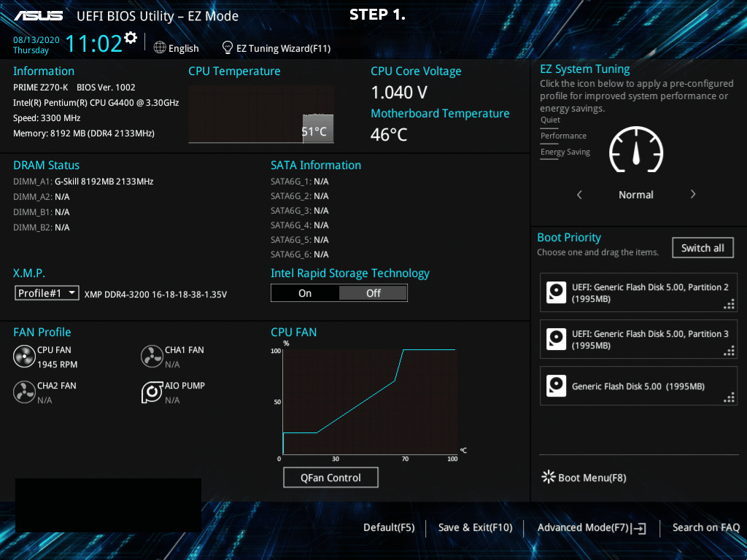Click Intel Pentium CPU G4400 info line
747x560 pixels.
click(x=96, y=102)
